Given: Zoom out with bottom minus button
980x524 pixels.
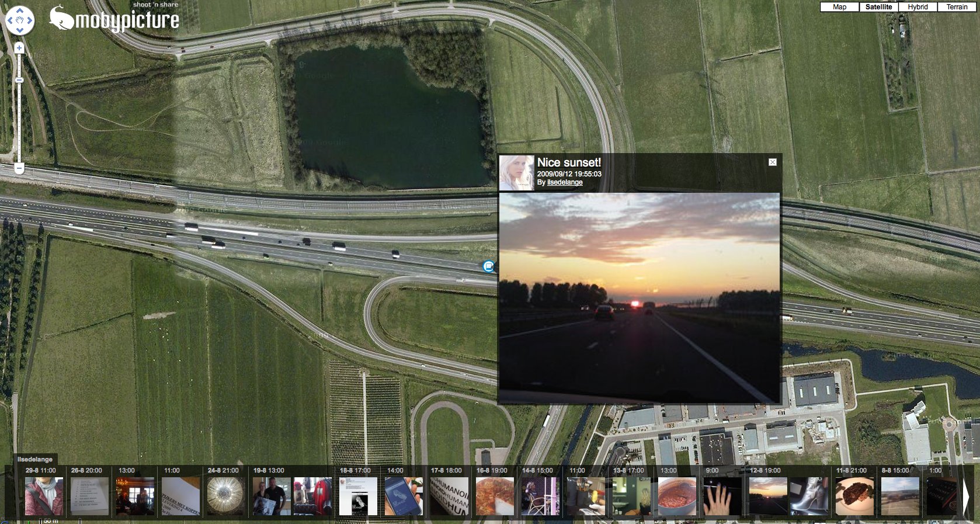Looking at the screenshot, I should coord(19,168).
